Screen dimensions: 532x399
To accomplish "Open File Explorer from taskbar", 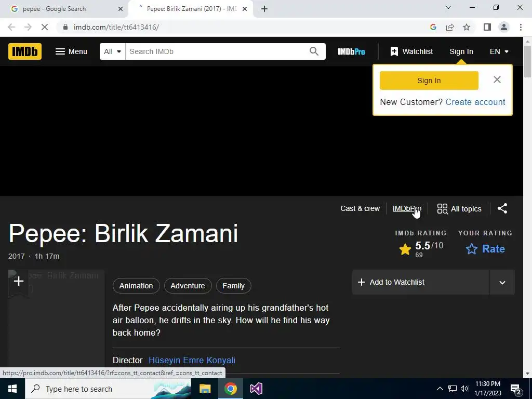I will point(205,389).
